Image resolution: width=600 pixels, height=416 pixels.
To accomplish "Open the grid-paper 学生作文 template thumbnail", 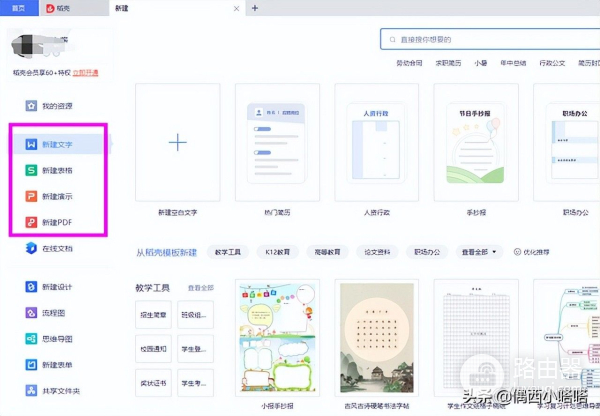I will pyautogui.click(x=476, y=338).
